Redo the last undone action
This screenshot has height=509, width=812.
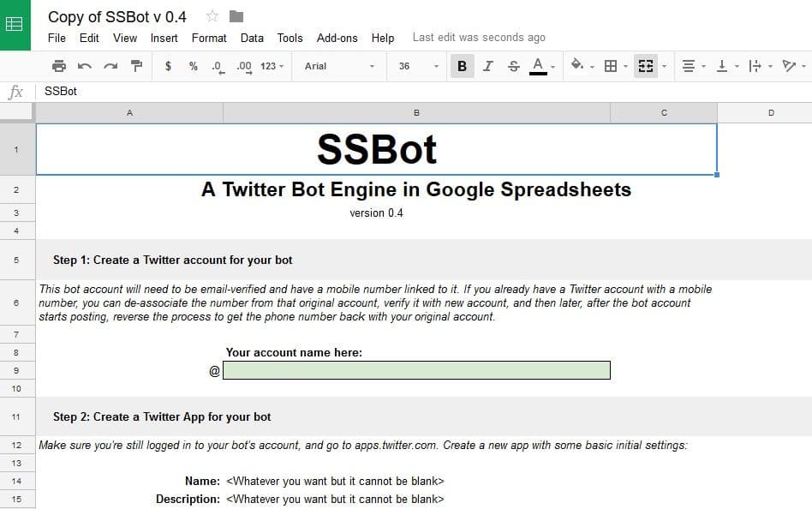(110, 66)
